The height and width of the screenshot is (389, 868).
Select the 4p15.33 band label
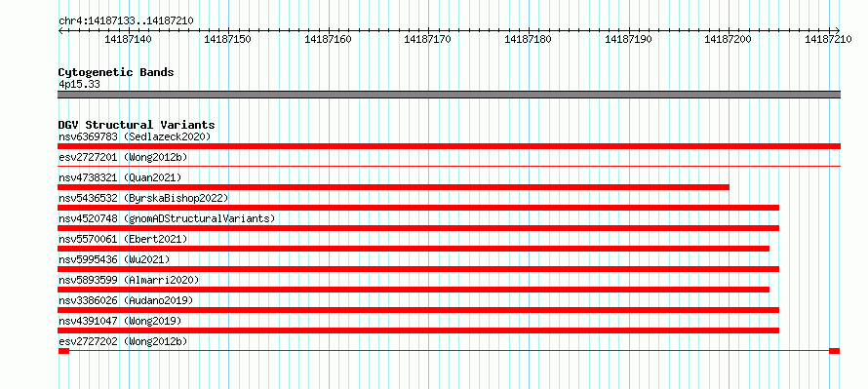(79, 85)
